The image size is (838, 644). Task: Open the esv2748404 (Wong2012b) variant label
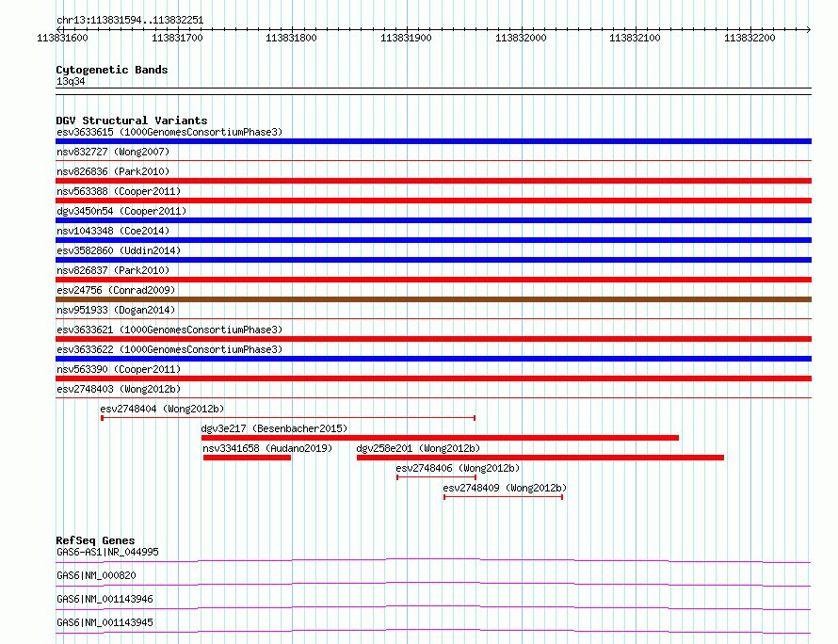click(162, 409)
